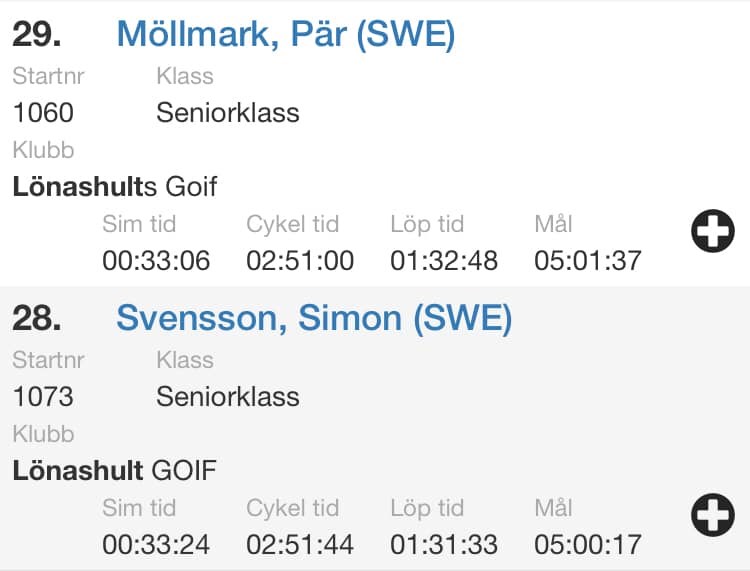Expand details for Pär Möllmark's result
This screenshot has width=750, height=571.
pyautogui.click(x=712, y=232)
